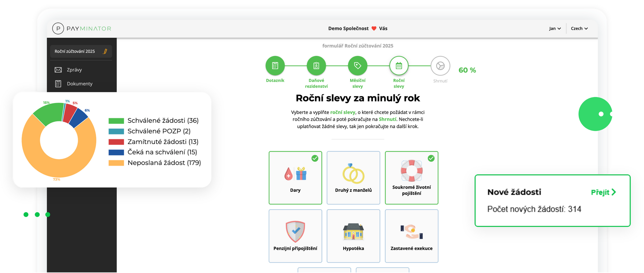
Task: Select the Druhý z manželů rings card
Action: pyautogui.click(x=354, y=178)
